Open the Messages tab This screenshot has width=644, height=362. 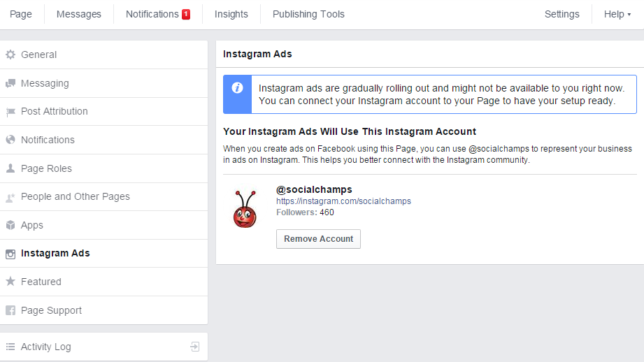coord(79,15)
